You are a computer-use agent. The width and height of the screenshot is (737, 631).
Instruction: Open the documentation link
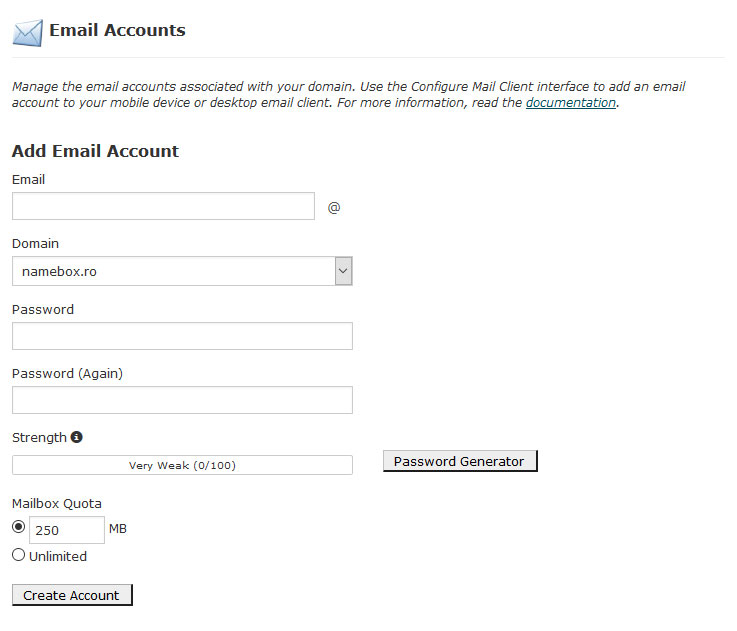[571, 103]
